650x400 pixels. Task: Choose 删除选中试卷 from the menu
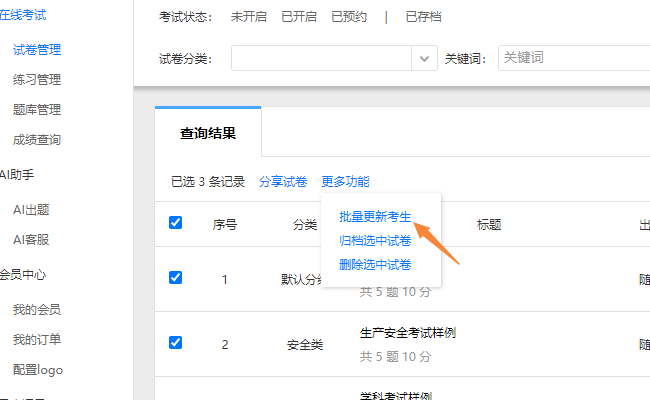[375, 265]
